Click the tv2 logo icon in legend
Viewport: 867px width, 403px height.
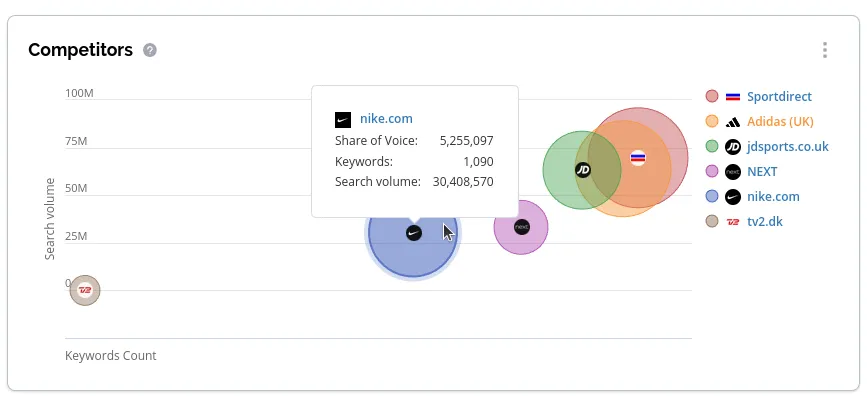point(732,222)
